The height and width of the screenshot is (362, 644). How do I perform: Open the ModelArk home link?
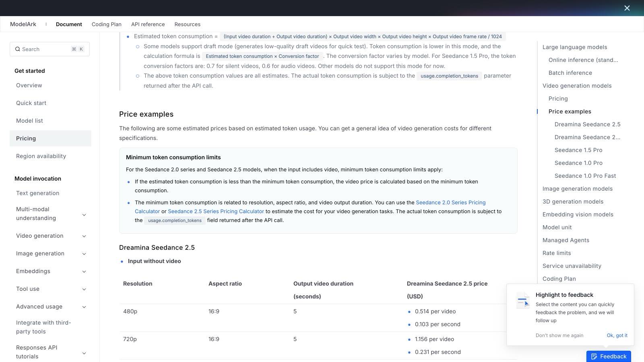23,24
